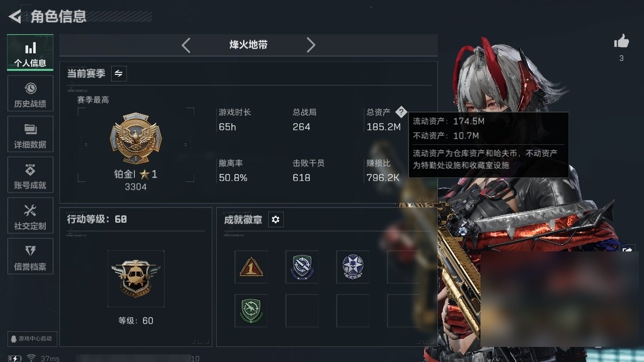Select the blue star medal badge

pyautogui.click(x=353, y=267)
